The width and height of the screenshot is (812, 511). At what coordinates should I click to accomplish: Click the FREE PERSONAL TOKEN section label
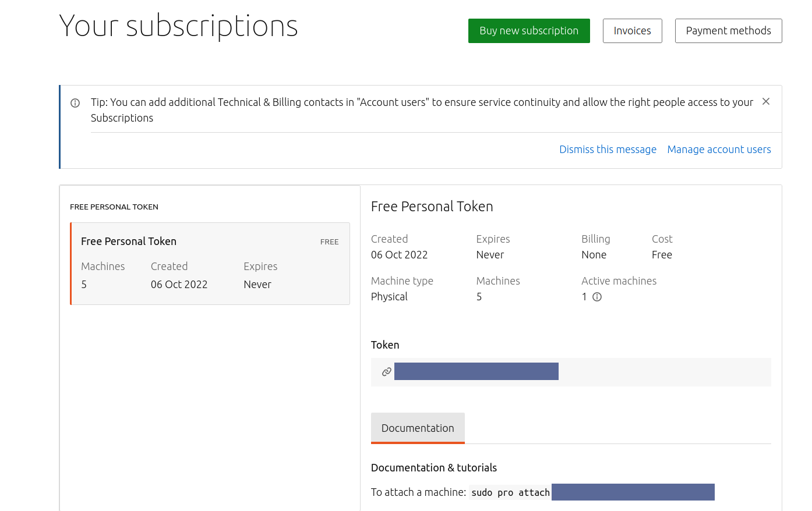pyautogui.click(x=114, y=207)
